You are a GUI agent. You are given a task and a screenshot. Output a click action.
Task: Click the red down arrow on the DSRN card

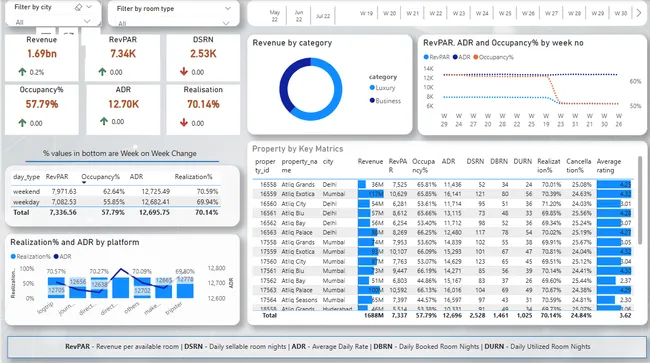pyautogui.click(x=184, y=72)
